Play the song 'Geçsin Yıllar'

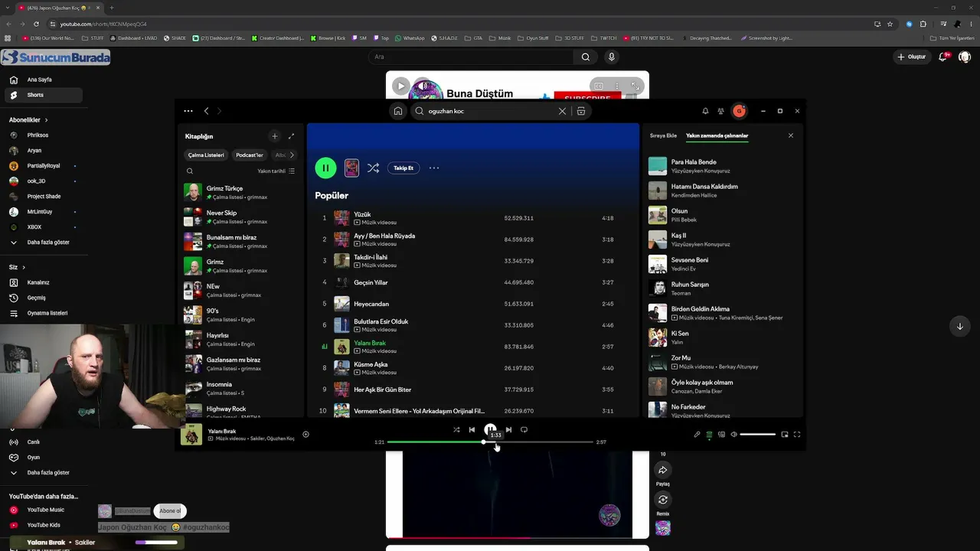[x=473, y=282]
